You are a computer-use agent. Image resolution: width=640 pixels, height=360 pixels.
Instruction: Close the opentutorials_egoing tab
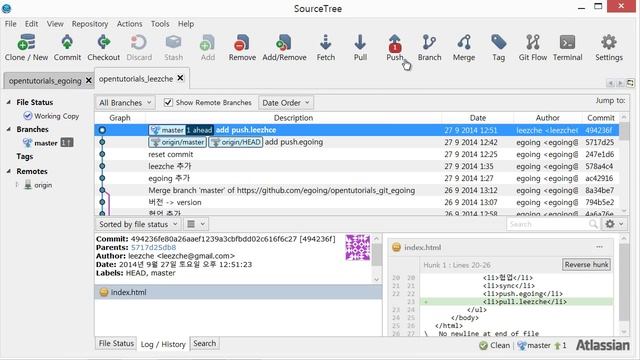click(89, 80)
